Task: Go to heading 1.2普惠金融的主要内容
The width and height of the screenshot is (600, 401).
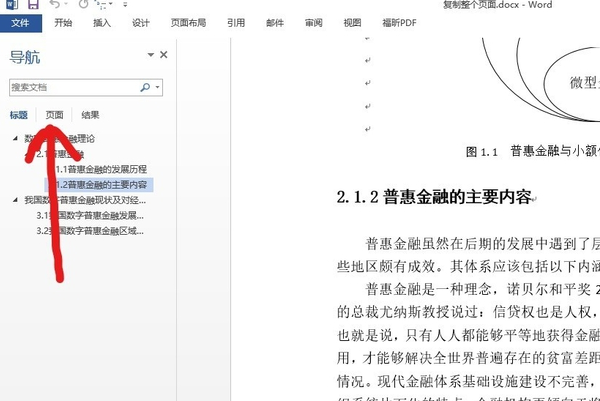Action: 99,185
